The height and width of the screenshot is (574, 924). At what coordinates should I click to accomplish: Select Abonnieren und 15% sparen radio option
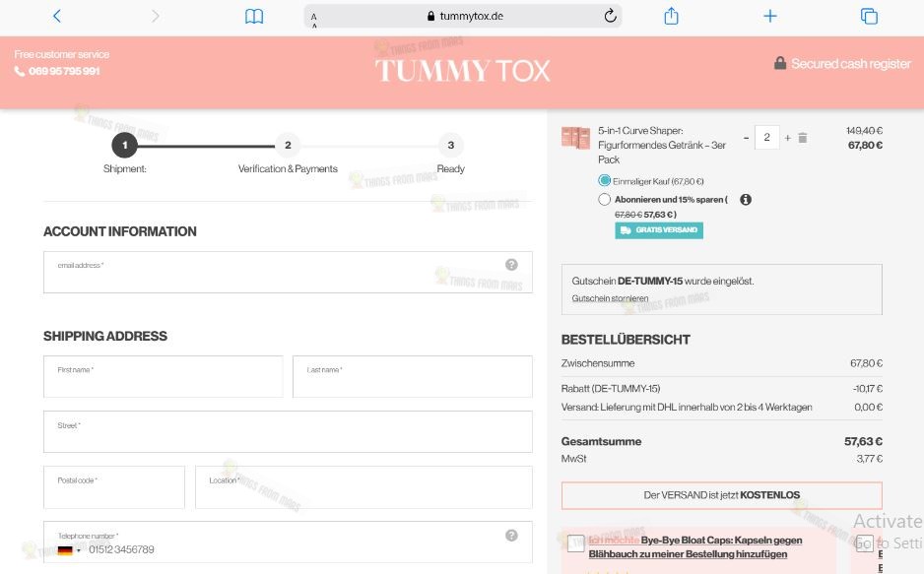(x=604, y=199)
